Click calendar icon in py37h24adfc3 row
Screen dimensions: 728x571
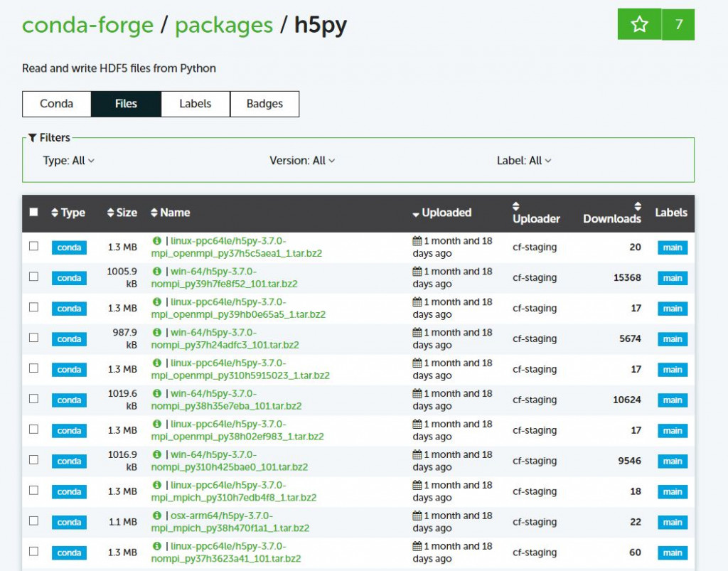click(x=417, y=332)
